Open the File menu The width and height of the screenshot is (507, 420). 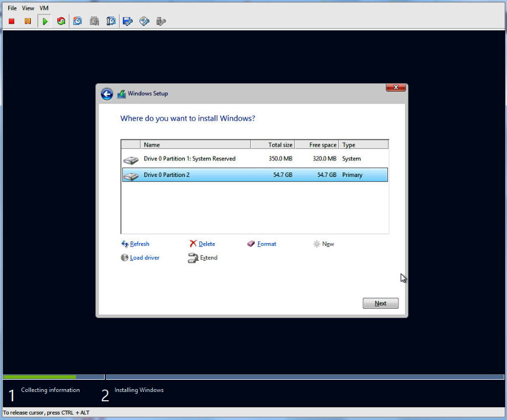[12, 8]
